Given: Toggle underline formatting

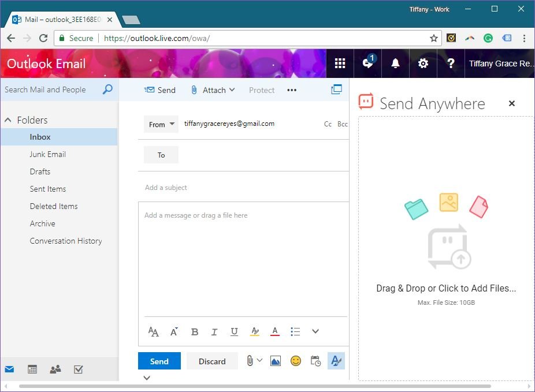Looking at the screenshot, I should click(x=234, y=331).
